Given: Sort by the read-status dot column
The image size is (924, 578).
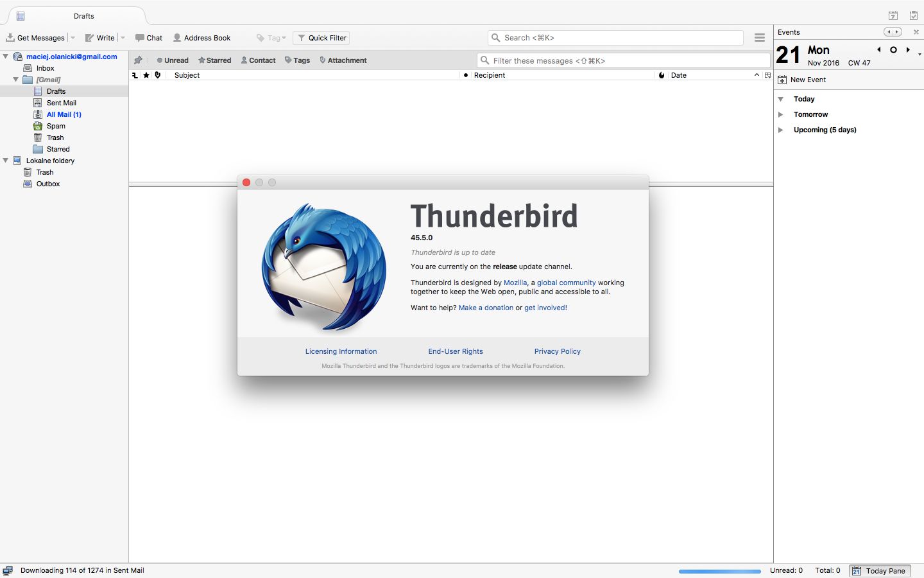Looking at the screenshot, I should [465, 75].
